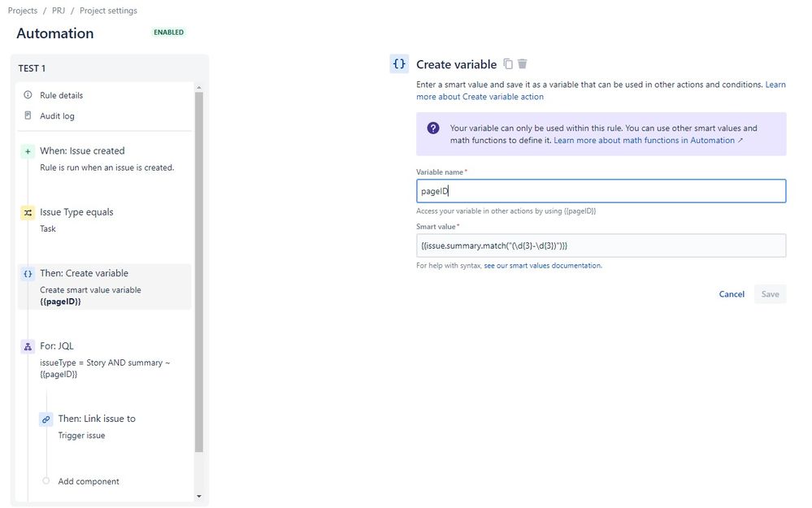Follow the smart values documentation link
Image resolution: width=812 pixels, height=508 pixels.
click(x=541, y=266)
